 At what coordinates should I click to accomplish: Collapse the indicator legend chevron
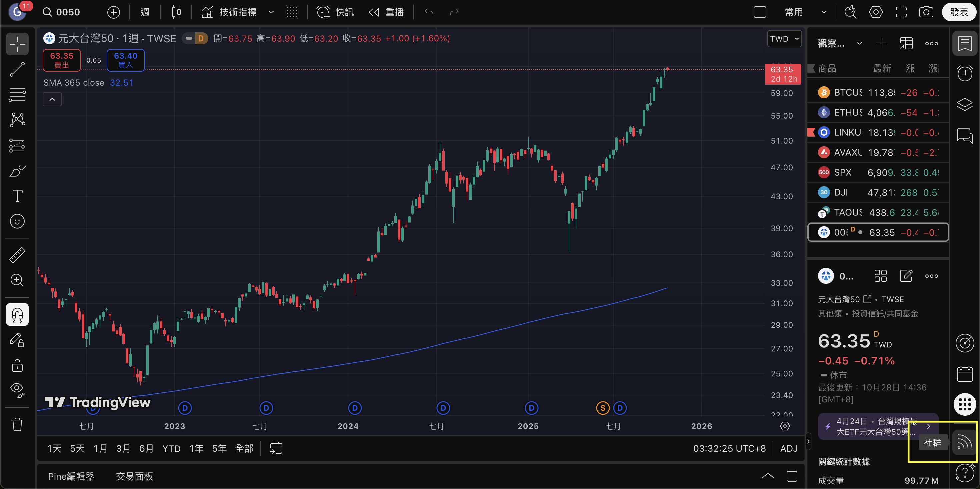[x=53, y=100]
